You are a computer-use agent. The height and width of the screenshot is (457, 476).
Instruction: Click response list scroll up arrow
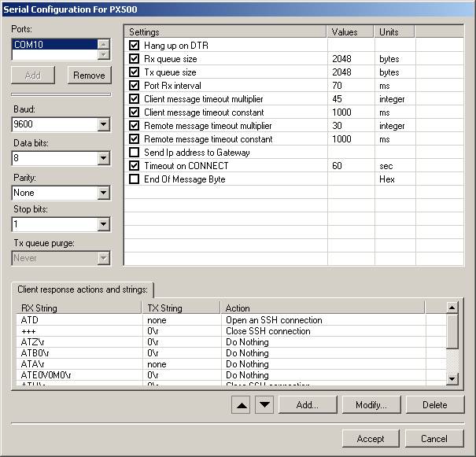coord(452,308)
